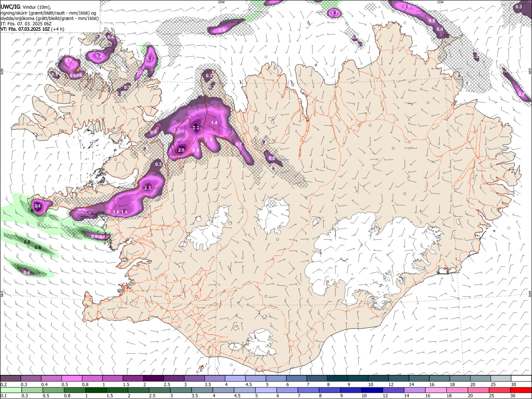Click the 'VT: Fös. 07.03.2025 10Z (+4 h)' line
This screenshot has height=399, width=532.
32,29
